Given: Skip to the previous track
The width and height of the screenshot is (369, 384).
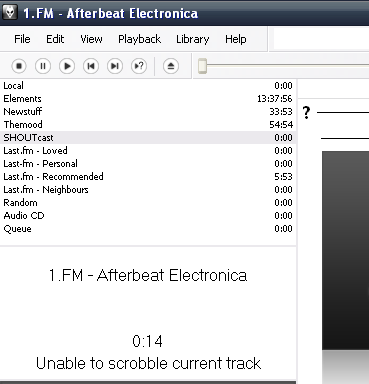Looking at the screenshot, I should pyautogui.click(x=91, y=66).
